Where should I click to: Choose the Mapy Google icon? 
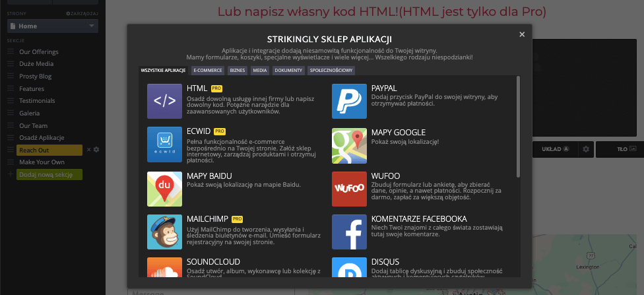[349, 146]
